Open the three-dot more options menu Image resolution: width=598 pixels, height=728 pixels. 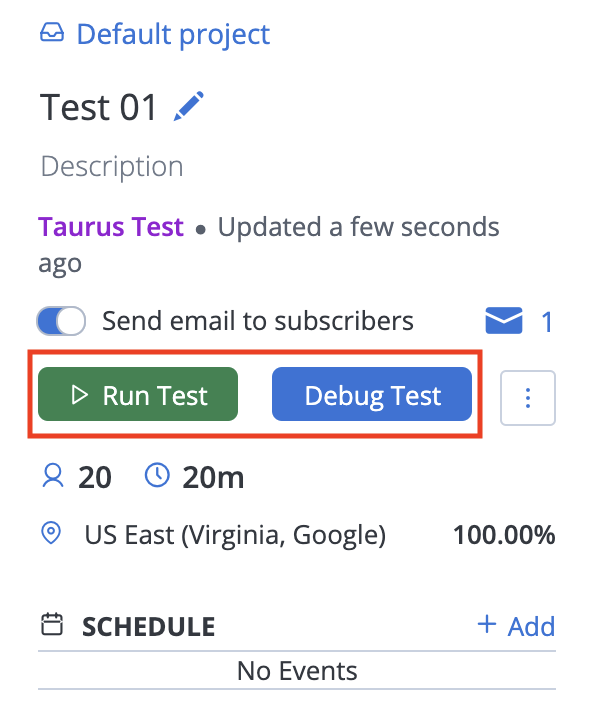(528, 398)
